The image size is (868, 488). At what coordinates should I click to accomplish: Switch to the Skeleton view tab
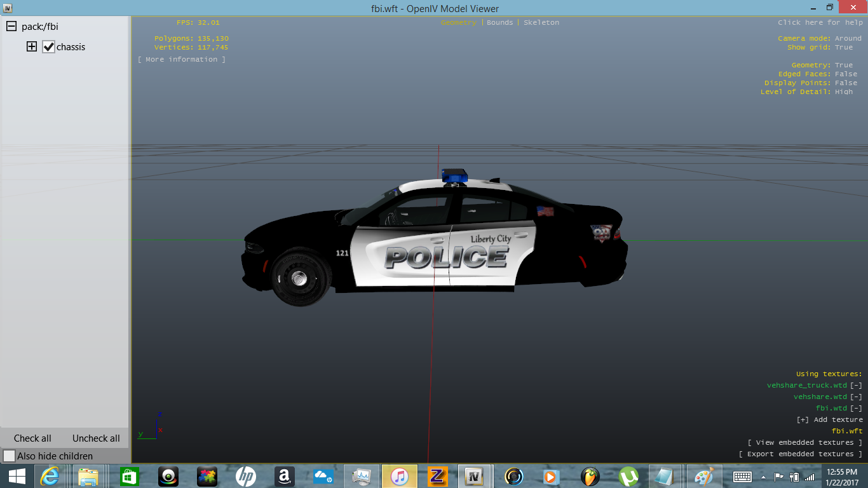pyautogui.click(x=541, y=23)
